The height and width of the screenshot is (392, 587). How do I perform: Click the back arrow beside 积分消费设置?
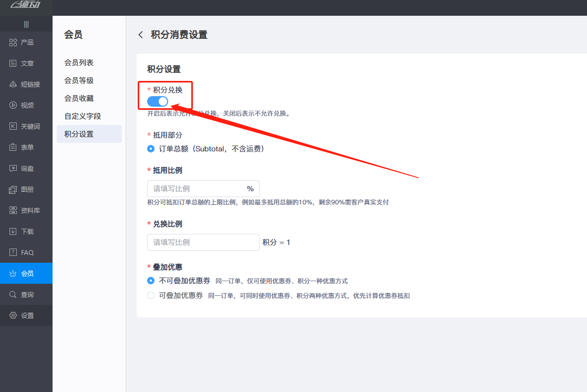[140, 34]
